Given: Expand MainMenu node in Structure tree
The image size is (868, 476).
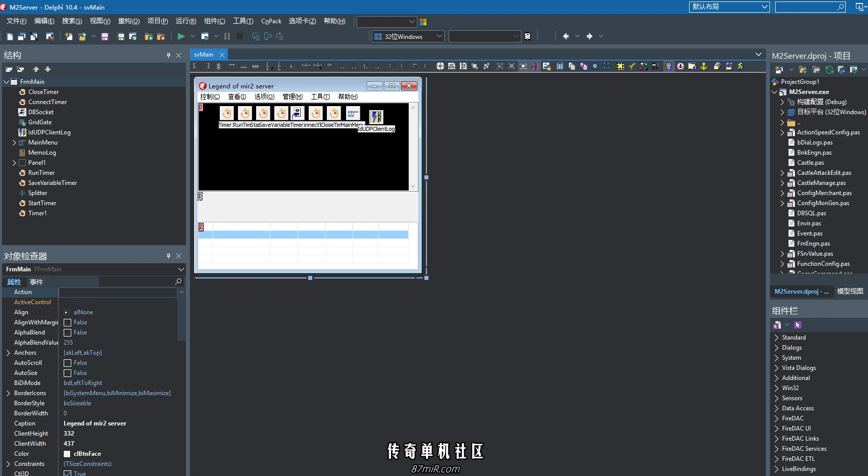Looking at the screenshot, I should tap(14, 142).
